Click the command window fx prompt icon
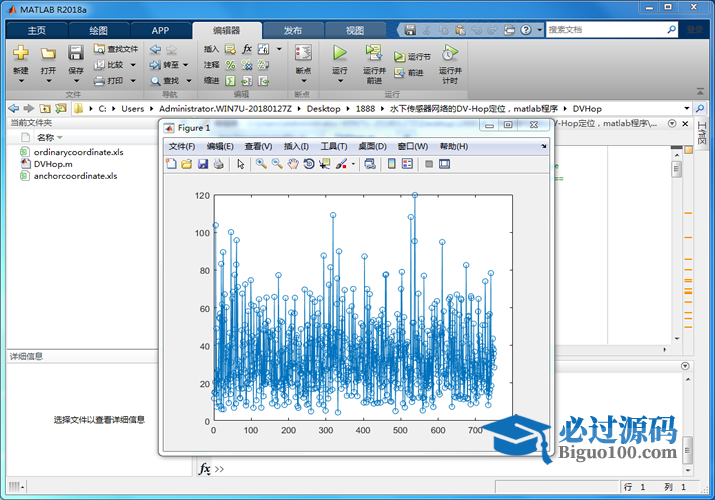 pyautogui.click(x=205, y=469)
